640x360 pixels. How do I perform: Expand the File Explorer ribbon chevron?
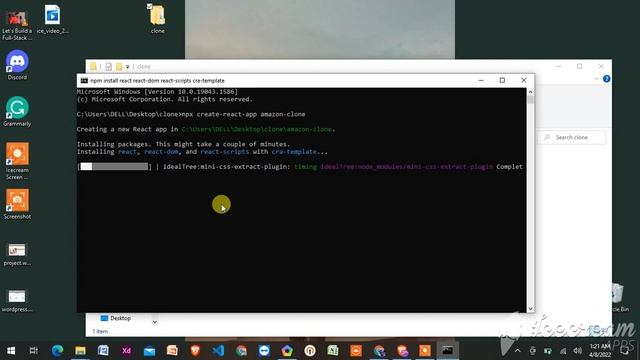tap(596, 79)
